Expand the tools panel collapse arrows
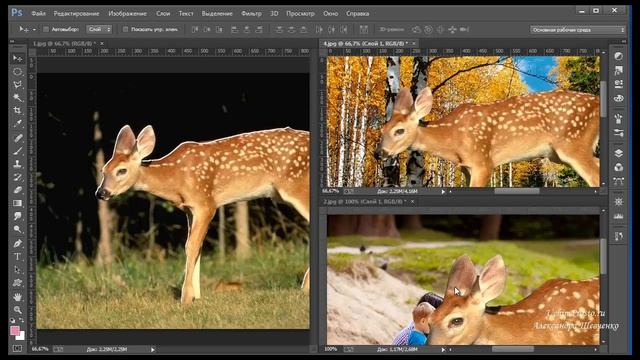Screen dimensions: 640x360 pos(12,41)
